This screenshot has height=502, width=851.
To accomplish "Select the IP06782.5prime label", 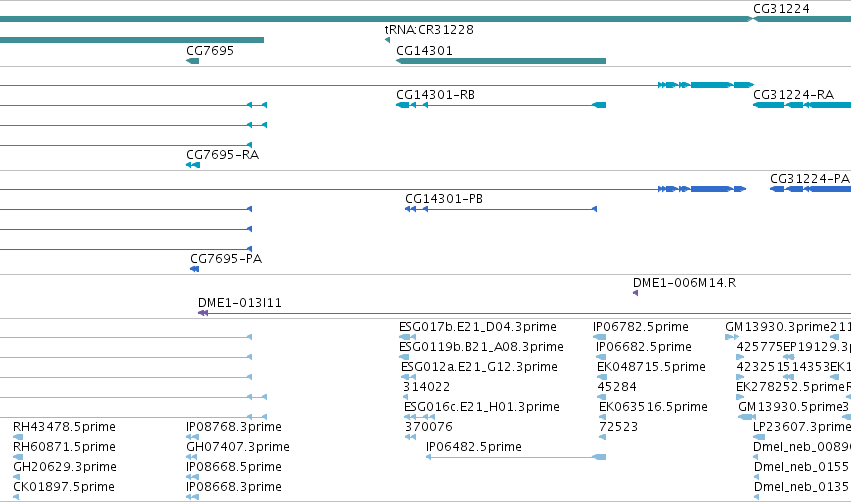I will tap(640, 327).
